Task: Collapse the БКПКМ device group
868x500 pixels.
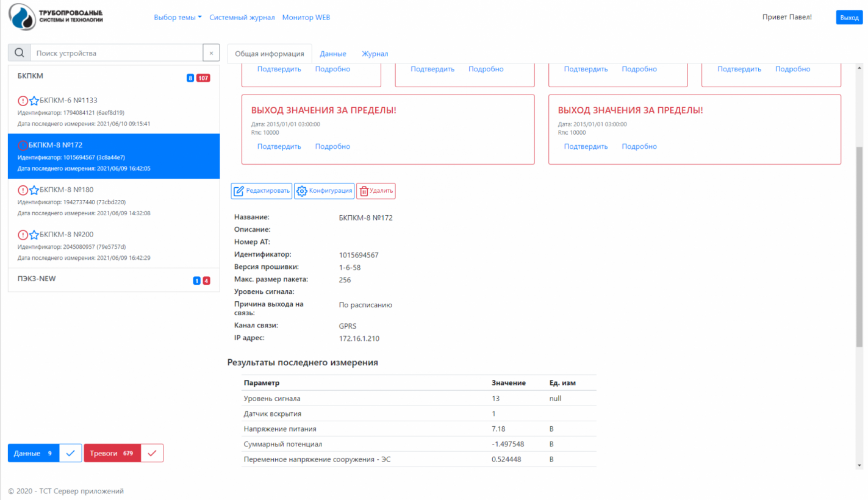Action: point(30,76)
